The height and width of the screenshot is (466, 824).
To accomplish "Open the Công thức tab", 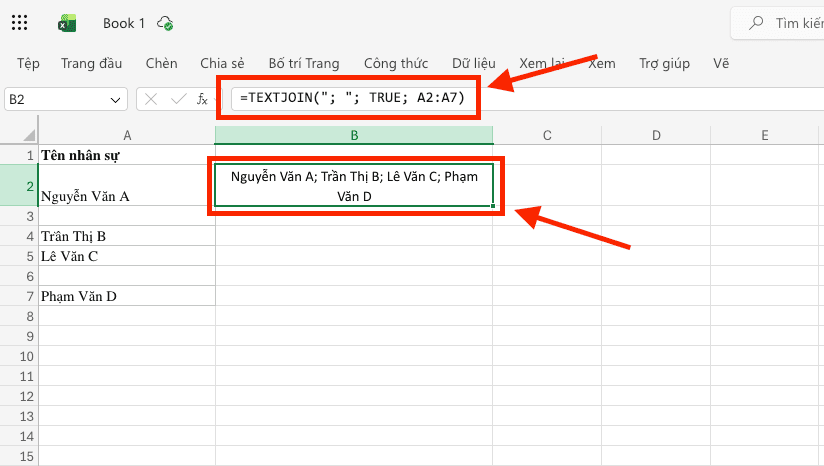I will pos(396,64).
